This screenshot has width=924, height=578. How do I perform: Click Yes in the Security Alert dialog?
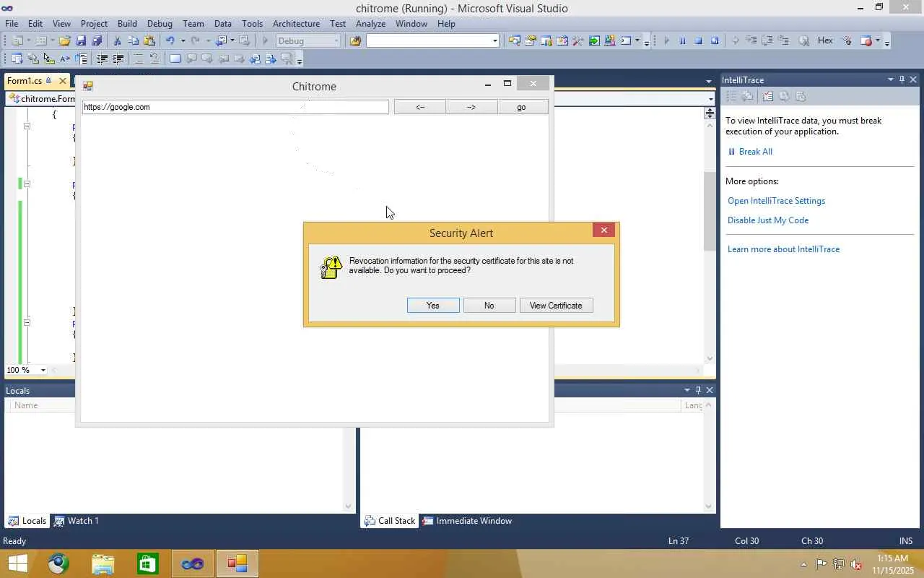[x=433, y=306]
